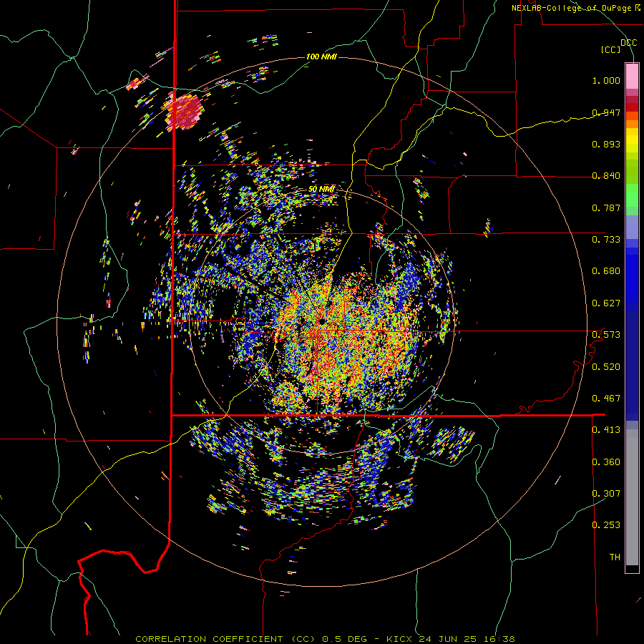Select the 0.893 scale value

tap(606, 144)
